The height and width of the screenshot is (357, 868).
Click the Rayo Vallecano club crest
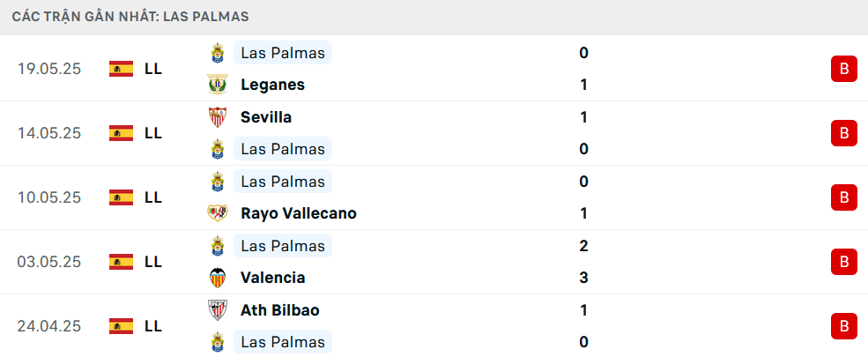[x=217, y=213]
